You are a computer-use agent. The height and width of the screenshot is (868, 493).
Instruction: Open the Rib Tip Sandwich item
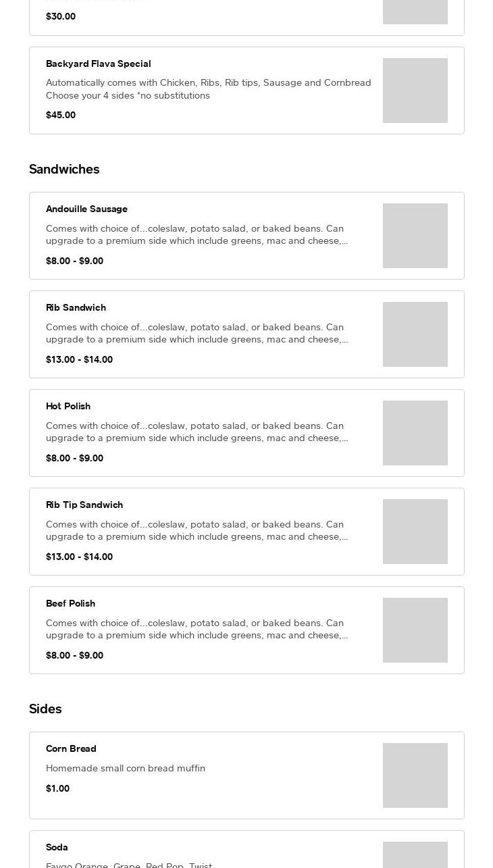click(84, 505)
